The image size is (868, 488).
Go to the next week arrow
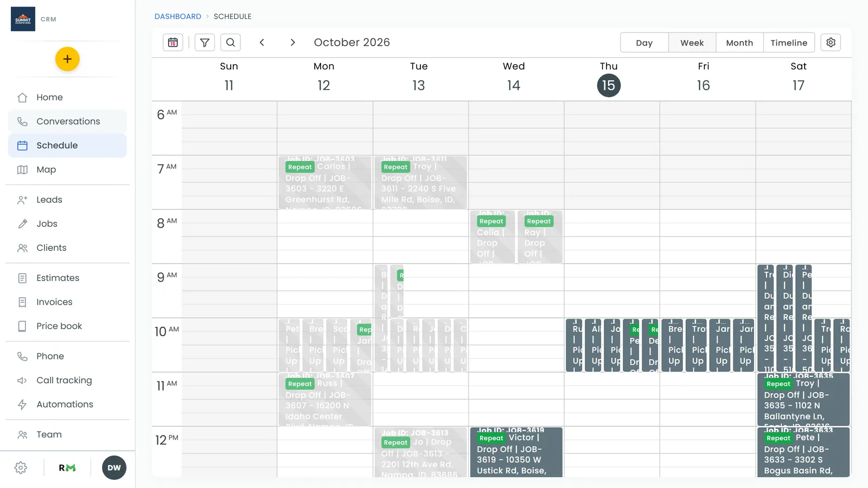293,42
